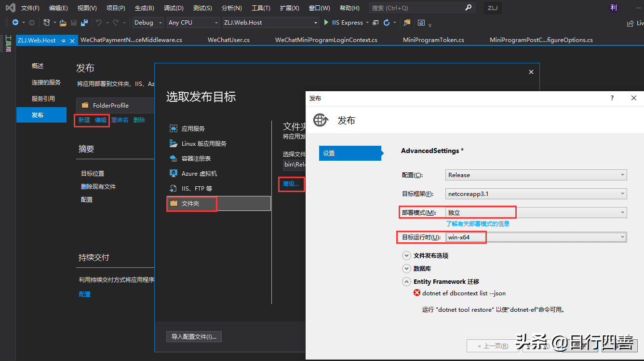The image size is (644, 361).
Task: Open the 目标运行时 win-x64 dropdown
Action: pos(536,237)
